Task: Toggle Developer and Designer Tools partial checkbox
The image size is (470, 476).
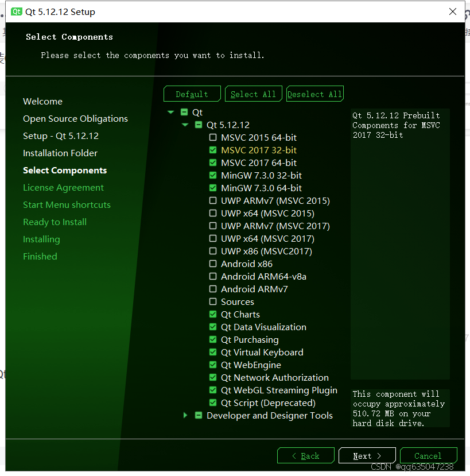Action: click(x=199, y=415)
